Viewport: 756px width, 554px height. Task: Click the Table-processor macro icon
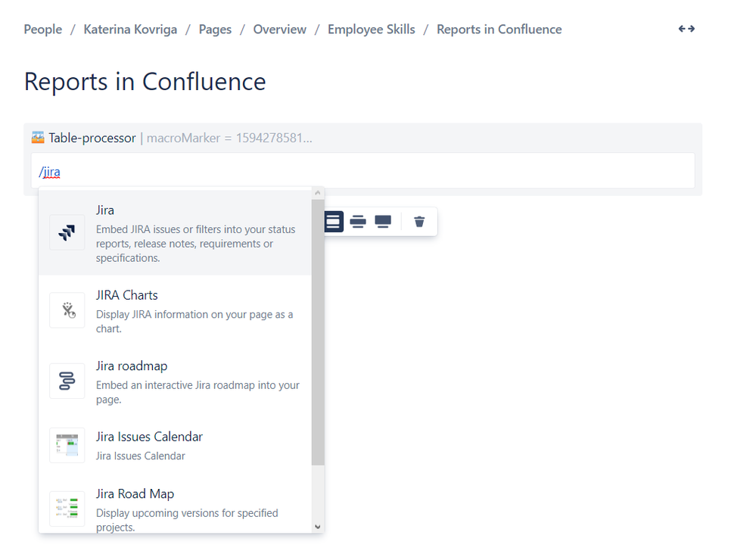[38, 138]
